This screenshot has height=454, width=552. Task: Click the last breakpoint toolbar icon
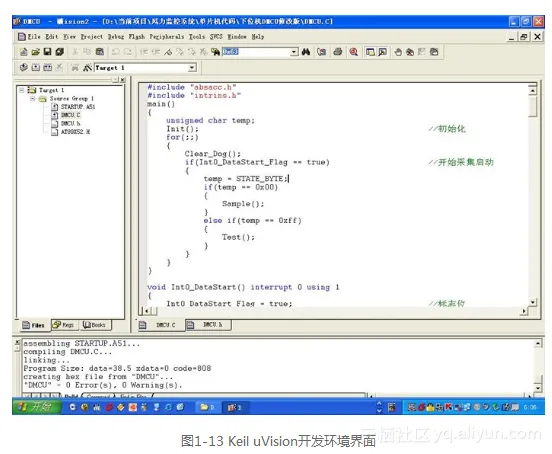[434, 52]
